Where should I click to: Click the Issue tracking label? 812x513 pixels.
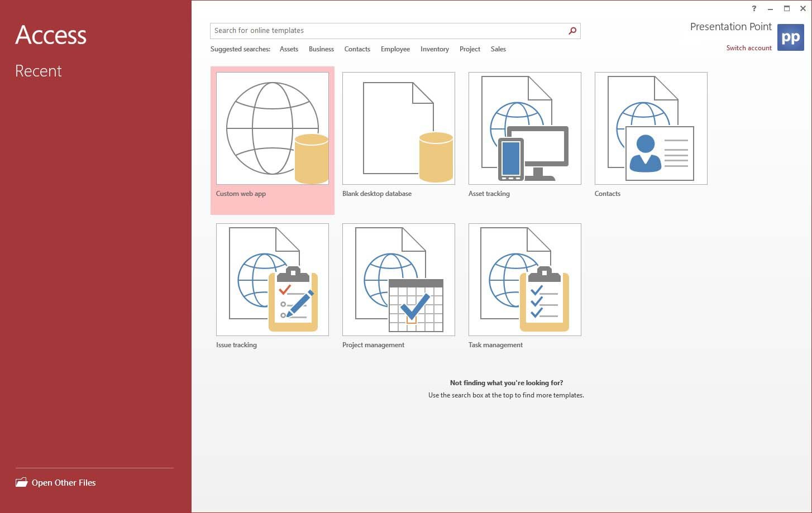(x=236, y=345)
